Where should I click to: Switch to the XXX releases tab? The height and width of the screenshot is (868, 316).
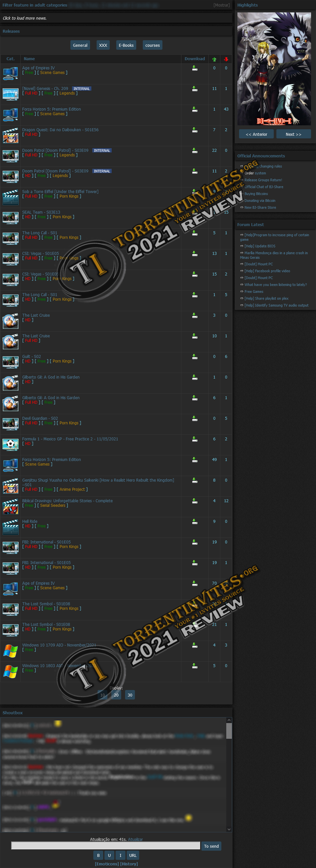[x=103, y=45]
